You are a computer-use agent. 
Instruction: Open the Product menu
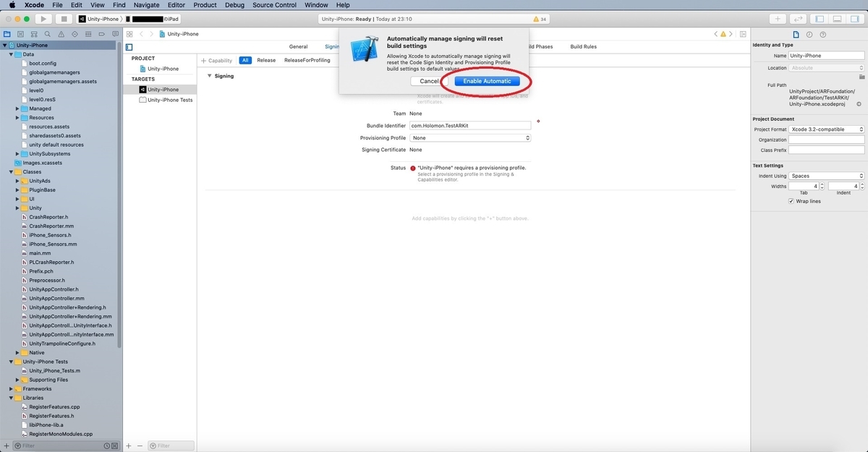pyautogui.click(x=205, y=5)
